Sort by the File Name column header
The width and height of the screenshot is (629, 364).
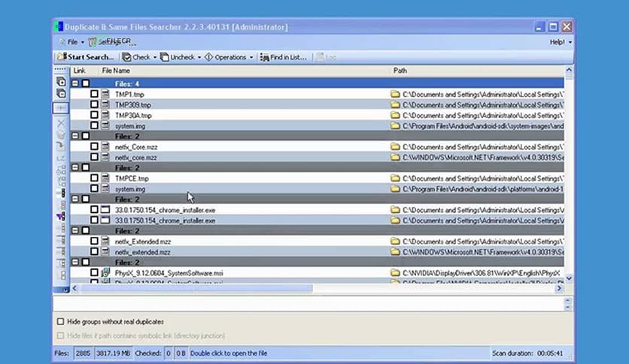pyautogui.click(x=243, y=71)
